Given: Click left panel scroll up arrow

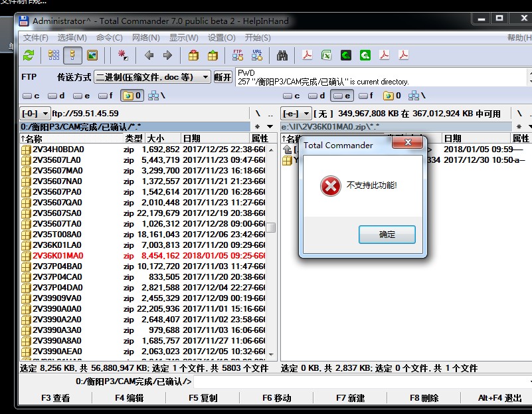Looking at the screenshot, I should 271,150.
